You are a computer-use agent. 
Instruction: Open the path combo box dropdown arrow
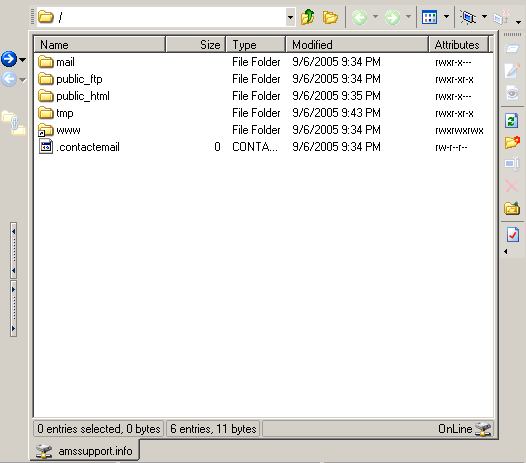(x=290, y=17)
